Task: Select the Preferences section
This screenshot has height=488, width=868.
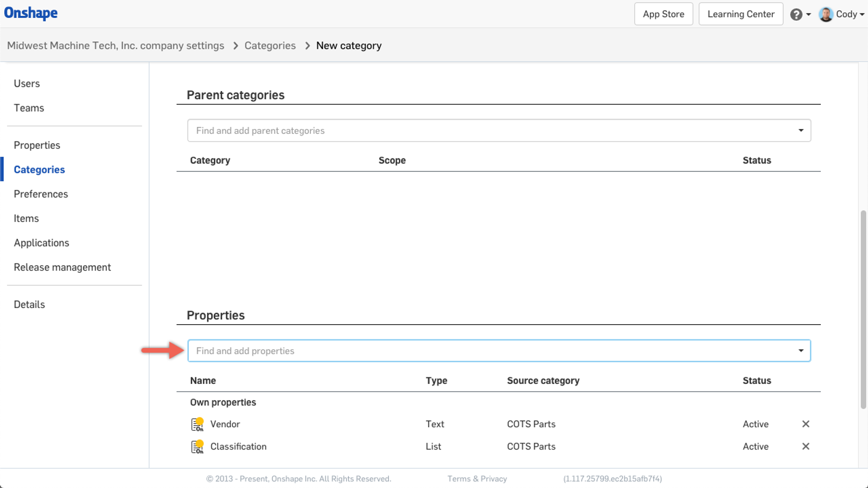Action: coord(41,194)
